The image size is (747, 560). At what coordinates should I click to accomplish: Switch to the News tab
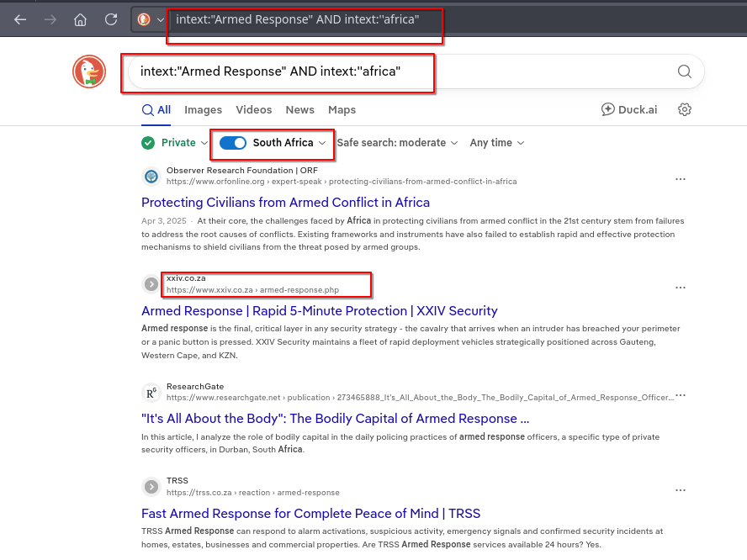click(x=300, y=110)
